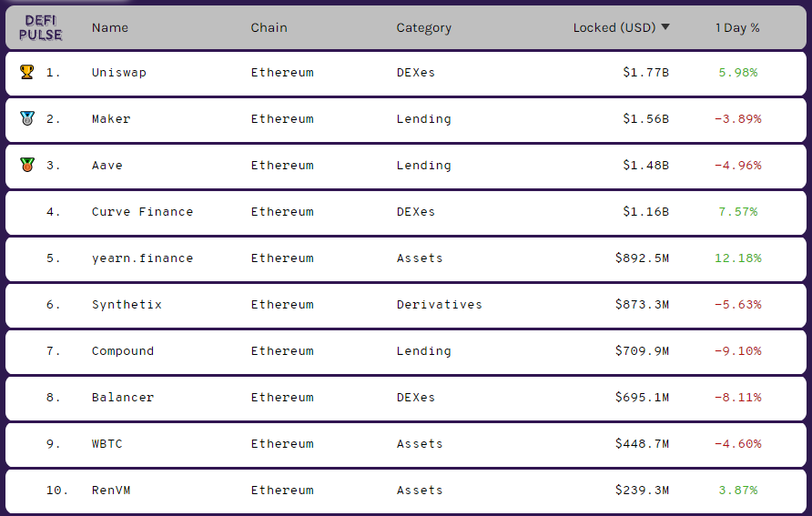Click the DeFi Pulse logo
The height and width of the screenshot is (516, 812).
[40, 27]
